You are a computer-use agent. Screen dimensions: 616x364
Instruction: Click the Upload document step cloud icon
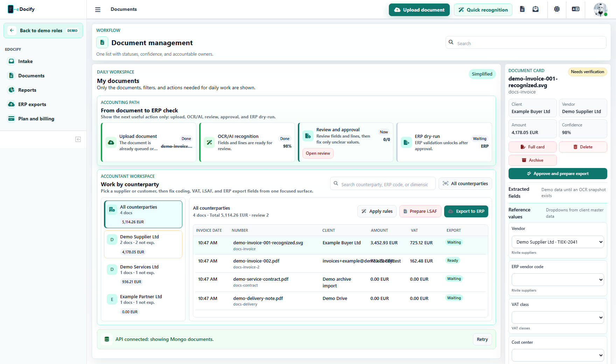(111, 142)
